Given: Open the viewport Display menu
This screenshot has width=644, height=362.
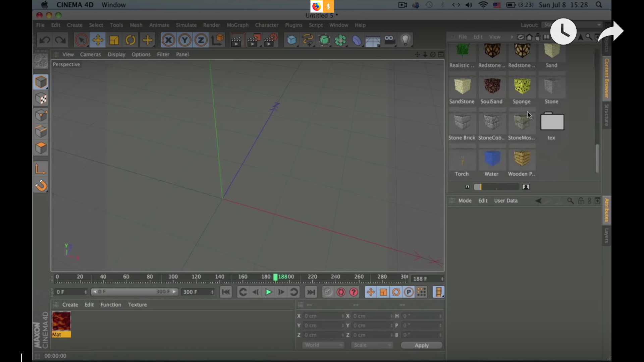Looking at the screenshot, I should (116, 54).
